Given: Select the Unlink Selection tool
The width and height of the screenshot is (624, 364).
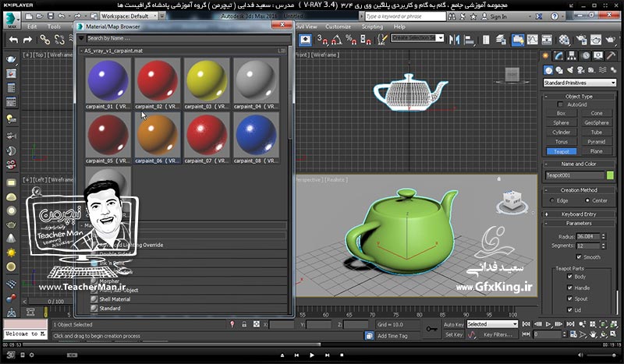Looking at the screenshot, I should [59, 40].
